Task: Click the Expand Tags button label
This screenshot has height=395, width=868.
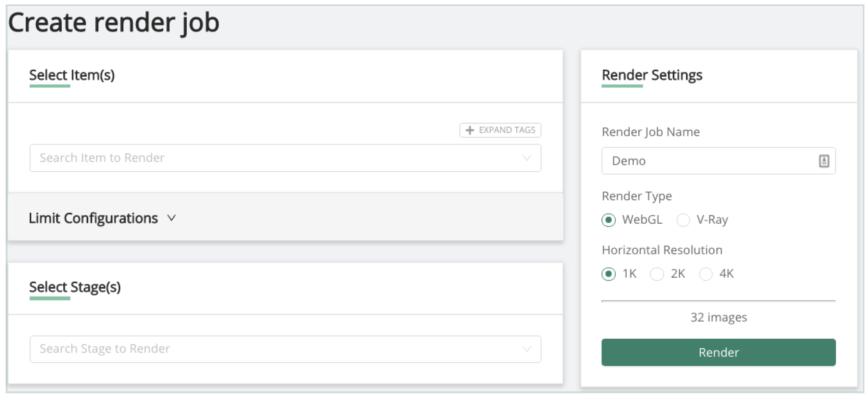Action: coord(507,130)
